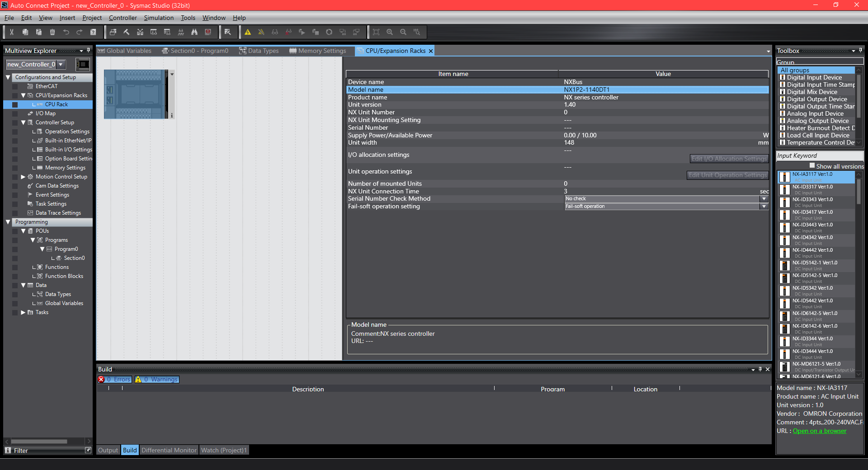868x470 pixels.
Task: Expand the Tasks tree node
Action: tap(23, 312)
